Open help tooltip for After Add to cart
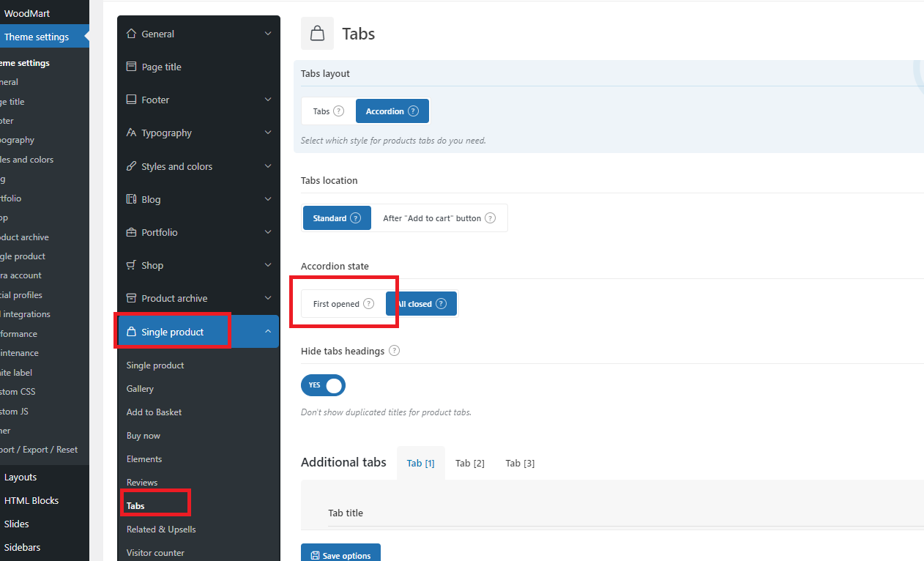Screen dimensions: 924x561 (490, 218)
